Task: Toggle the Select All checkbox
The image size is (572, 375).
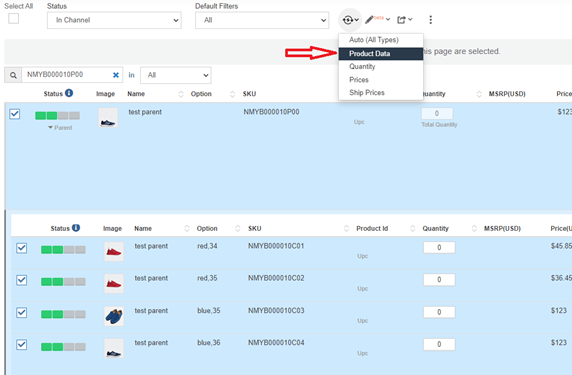Action: coord(13,19)
